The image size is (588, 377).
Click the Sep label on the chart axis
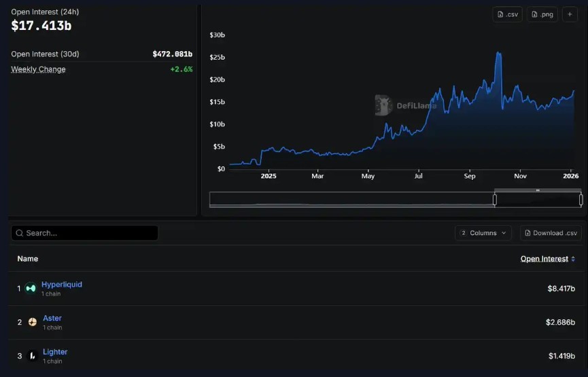[x=470, y=176]
